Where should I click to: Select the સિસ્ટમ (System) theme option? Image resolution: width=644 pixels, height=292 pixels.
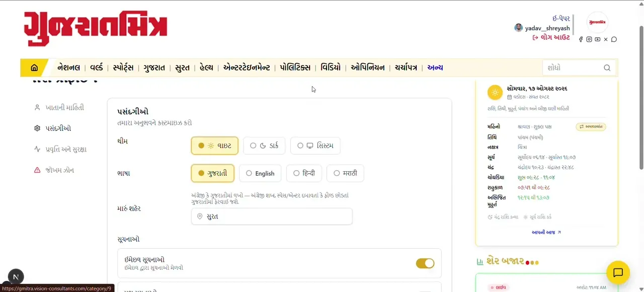[x=315, y=145]
